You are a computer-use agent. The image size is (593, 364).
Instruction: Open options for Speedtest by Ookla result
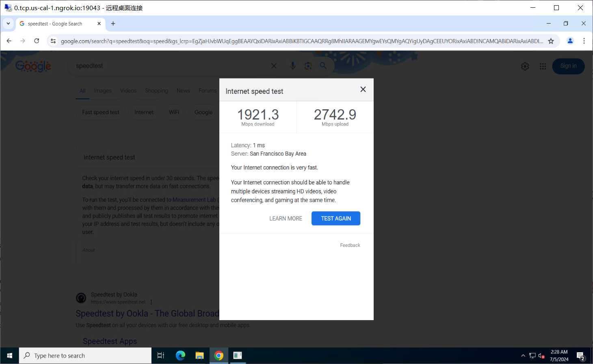[151, 302]
